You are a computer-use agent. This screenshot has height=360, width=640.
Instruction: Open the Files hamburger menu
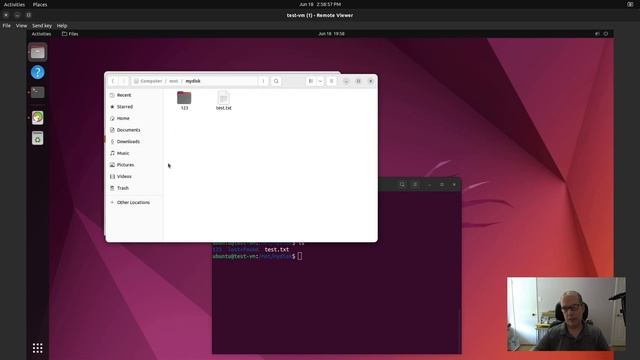pyautogui.click(x=331, y=81)
